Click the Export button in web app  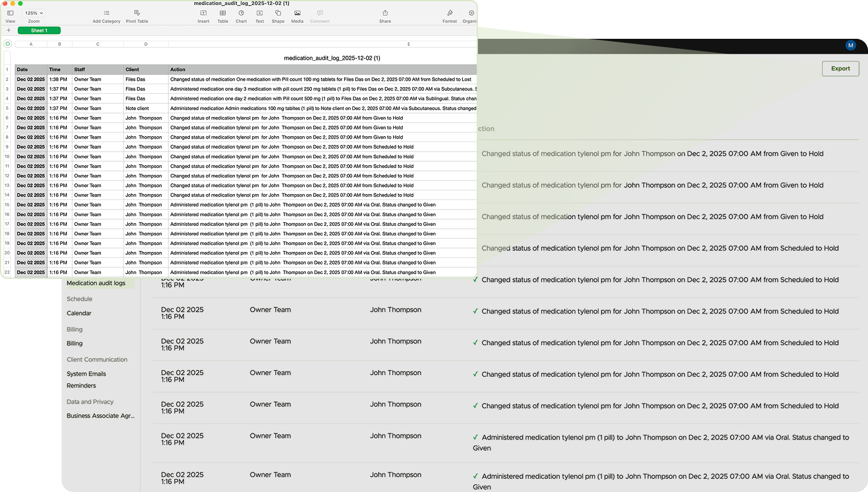click(841, 69)
